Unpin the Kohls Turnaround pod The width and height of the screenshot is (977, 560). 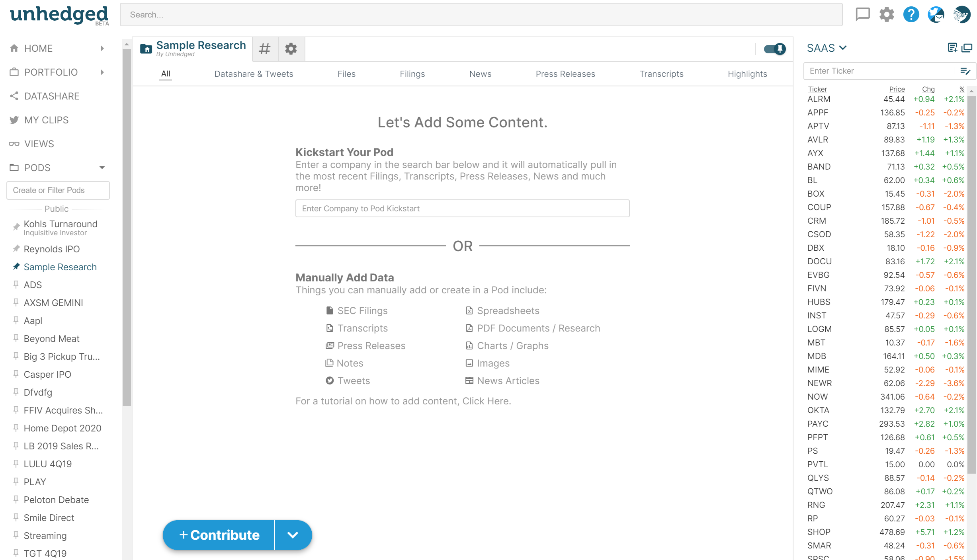16,227
